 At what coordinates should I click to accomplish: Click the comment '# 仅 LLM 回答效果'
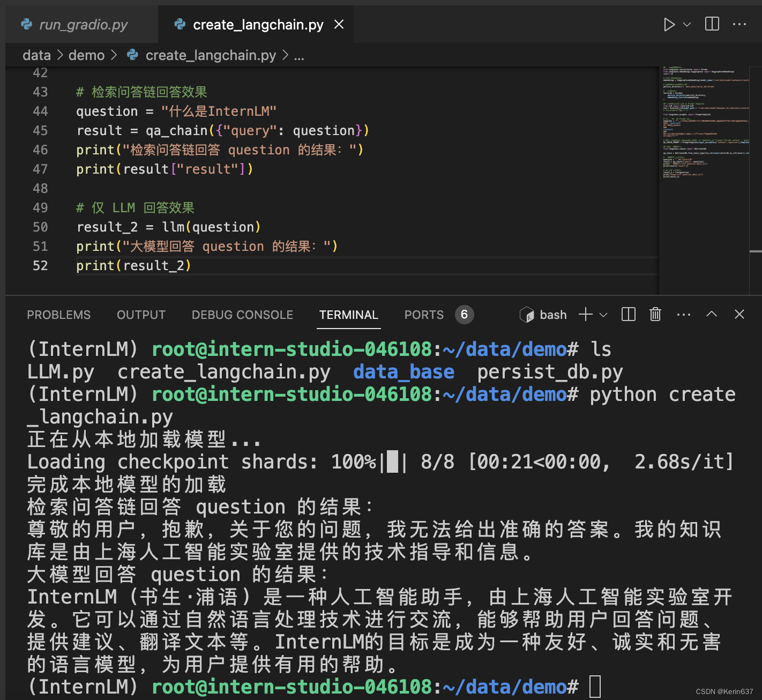(x=135, y=208)
